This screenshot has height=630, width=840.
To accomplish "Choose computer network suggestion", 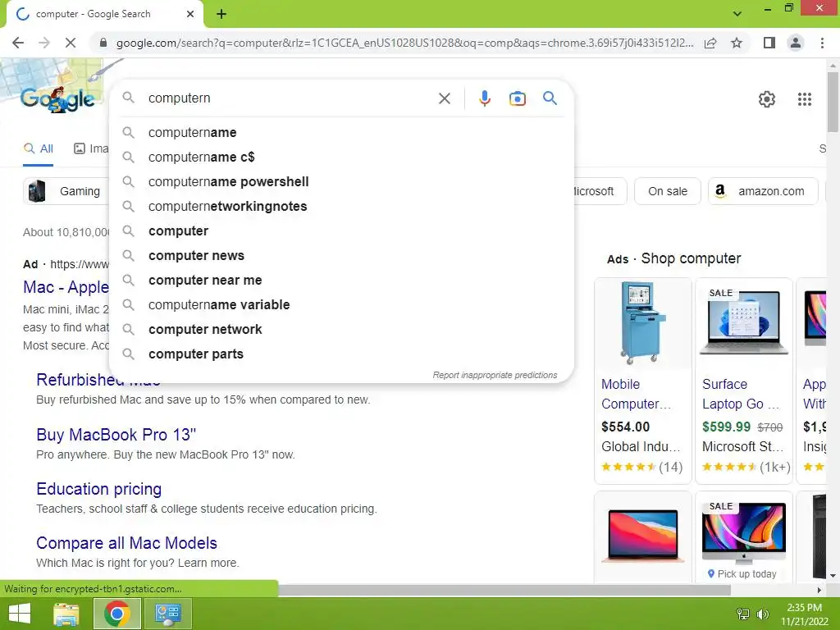I will pos(341,330).
